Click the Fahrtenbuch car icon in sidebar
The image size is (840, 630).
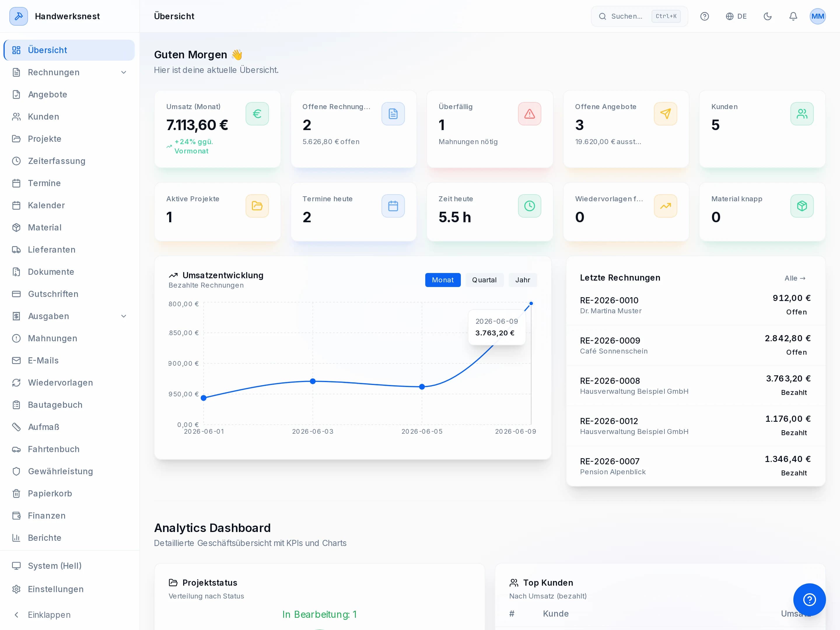coord(16,449)
